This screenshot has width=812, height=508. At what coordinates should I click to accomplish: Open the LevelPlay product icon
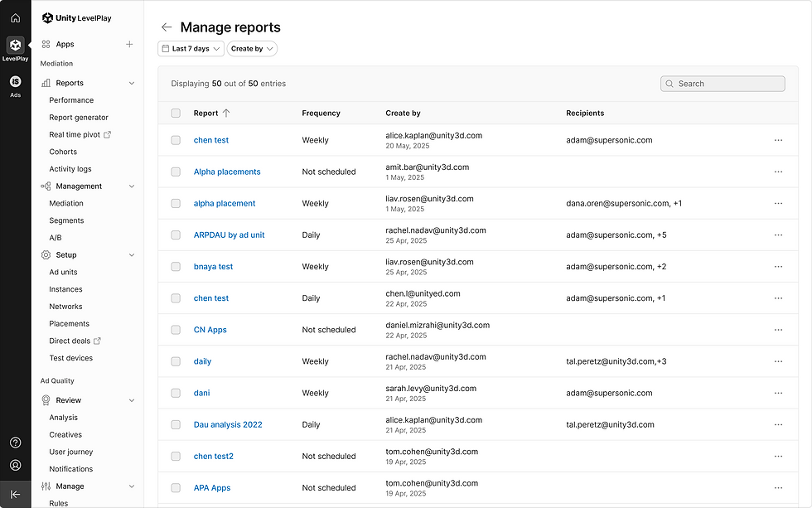[x=16, y=45]
